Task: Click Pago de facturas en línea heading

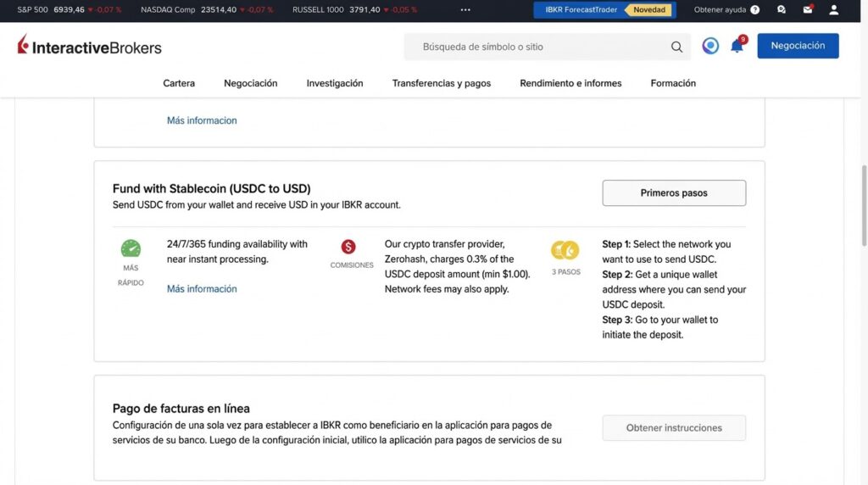Action: click(x=181, y=409)
